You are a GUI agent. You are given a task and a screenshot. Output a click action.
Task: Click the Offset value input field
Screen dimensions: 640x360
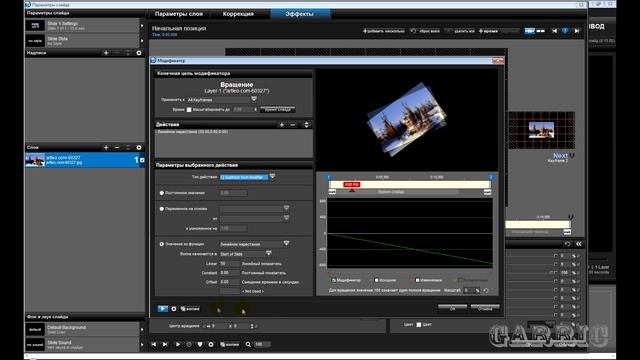pos(229,282)
